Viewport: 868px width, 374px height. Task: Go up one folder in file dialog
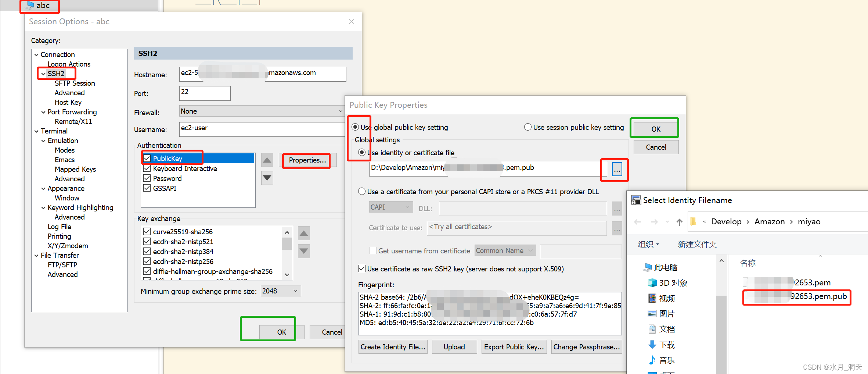click(679, 222)
